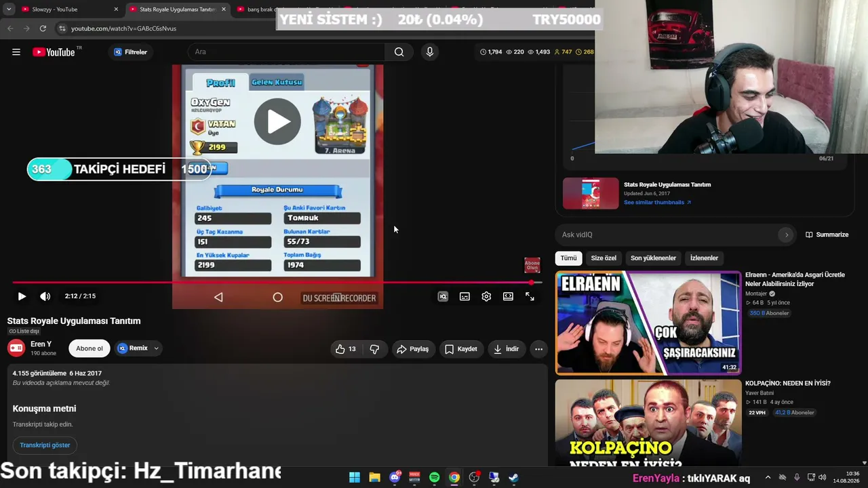
Task: Click the vidIQ Summarize button
Action: tap(827, 235)
